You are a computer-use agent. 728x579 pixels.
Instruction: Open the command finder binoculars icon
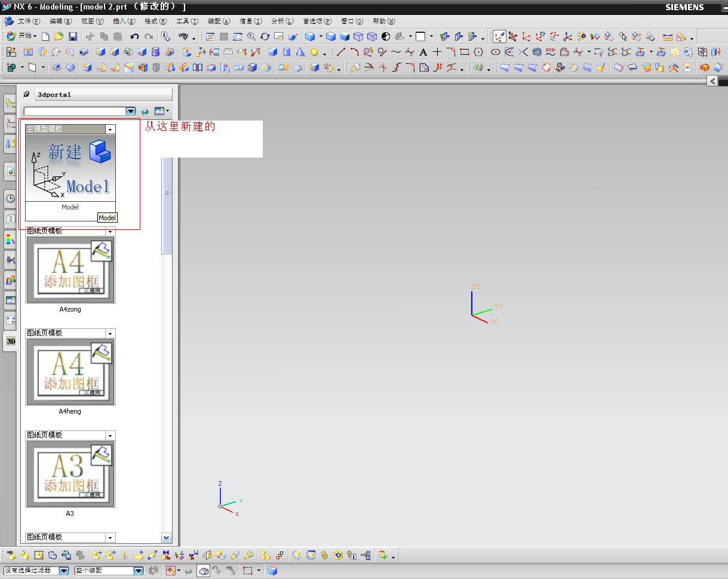[x=183, y=36]
